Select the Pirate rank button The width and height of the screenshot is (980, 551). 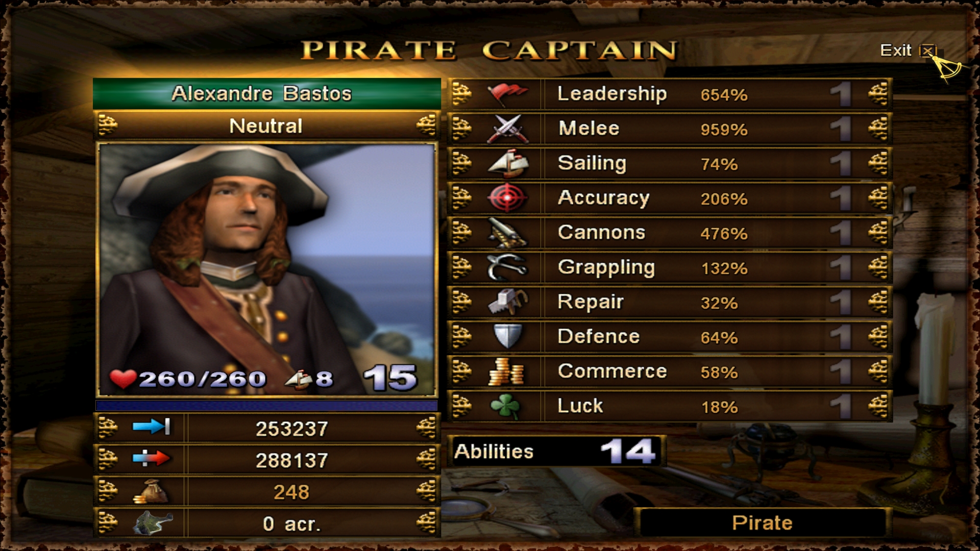pos(762,522)
